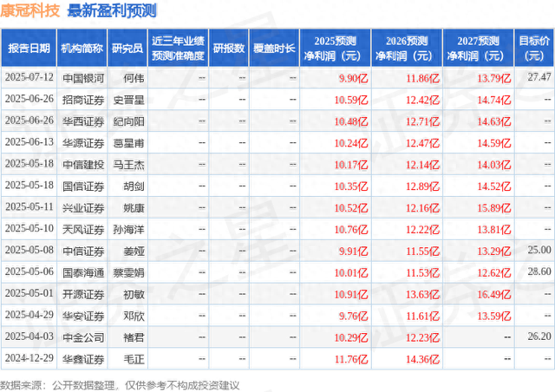Click the 华西证券 institution cell
Image resolution: width=555 pixels, height=392 pixels.
click(83, 121)
